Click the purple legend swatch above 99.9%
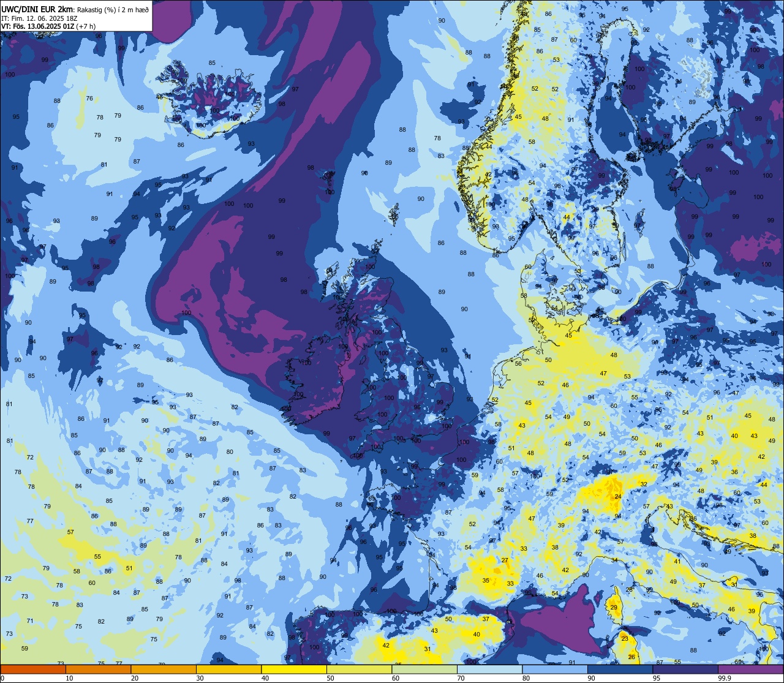The image size is (784, 683). (x=750, y=669)
